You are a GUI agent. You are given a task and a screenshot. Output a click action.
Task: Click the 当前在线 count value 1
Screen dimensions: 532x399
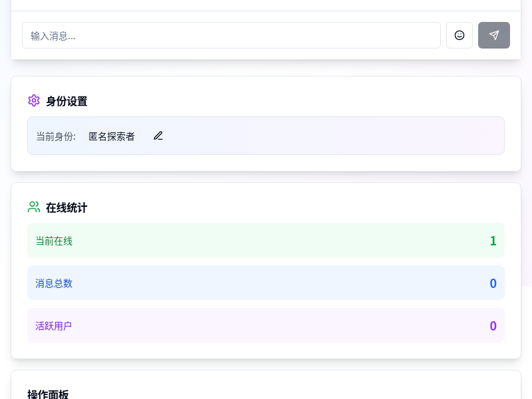tap(493, 241)
